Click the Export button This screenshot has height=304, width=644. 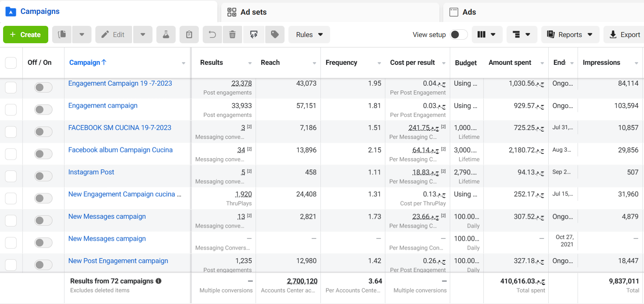click(625, 35)
